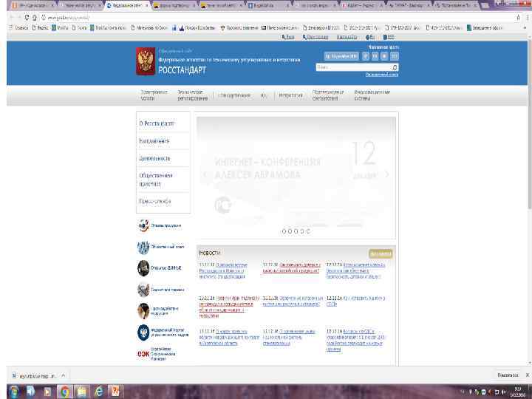Image resolution: width=532 pixels, height=399 pixels.
Task: Open the Техническое регулирование menu
Action: coord(192,95)
